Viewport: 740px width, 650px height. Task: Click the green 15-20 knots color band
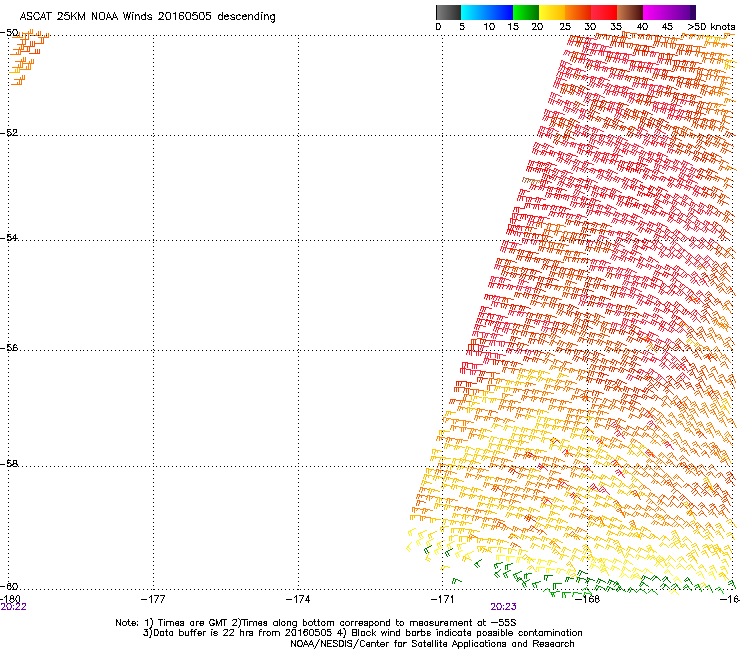526,12
